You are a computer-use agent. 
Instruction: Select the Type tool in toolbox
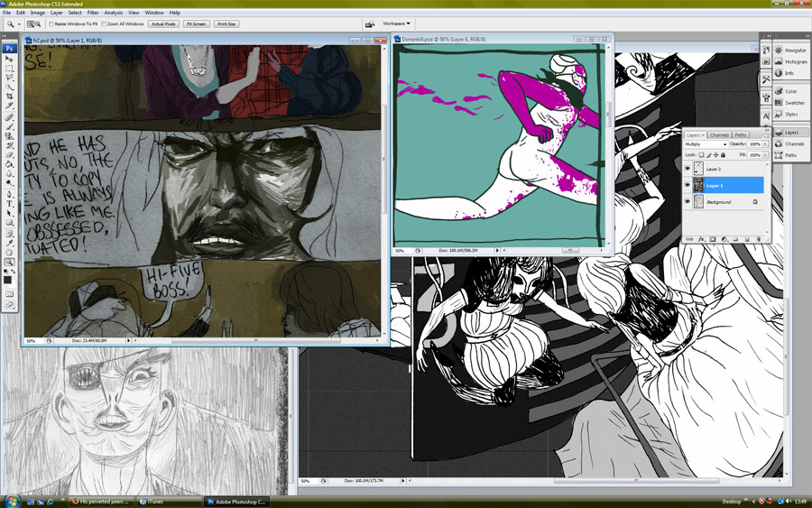(9, 204)
